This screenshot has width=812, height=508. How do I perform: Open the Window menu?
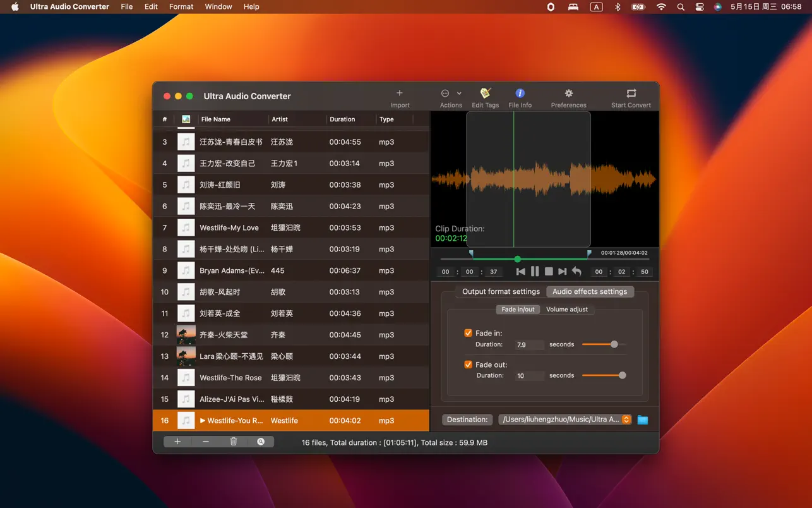[x=218, y=6]
